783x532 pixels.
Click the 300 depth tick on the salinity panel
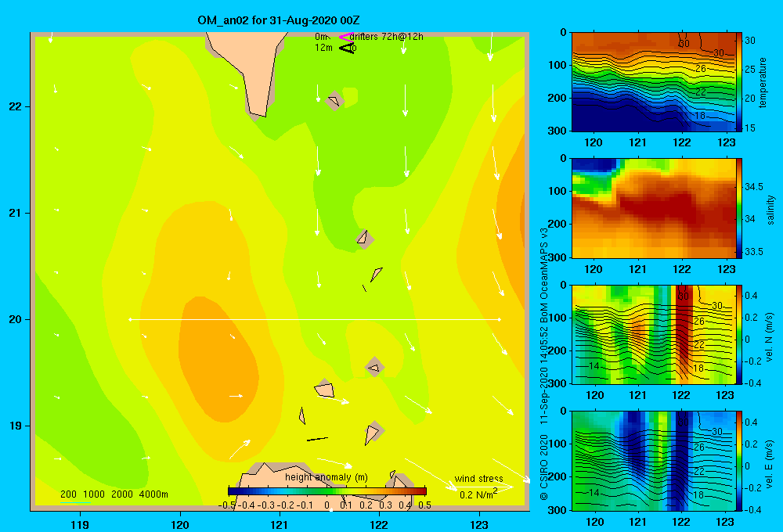click(559, 257)
